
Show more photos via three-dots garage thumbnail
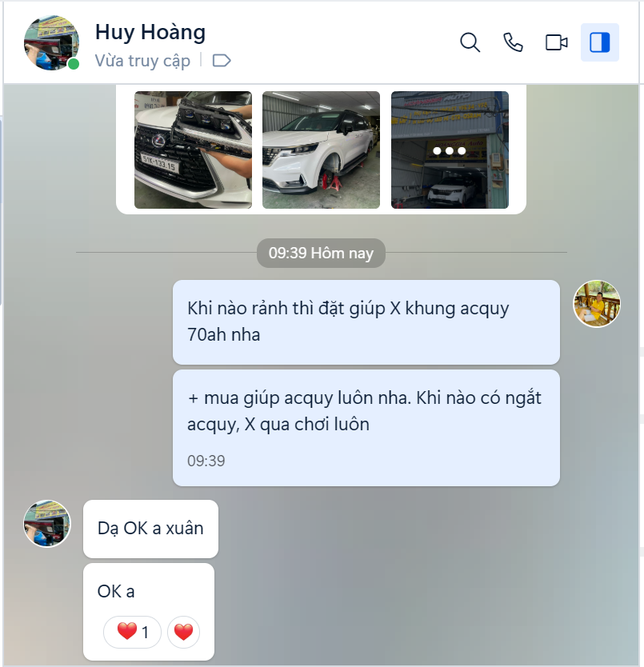coord(450,150)
